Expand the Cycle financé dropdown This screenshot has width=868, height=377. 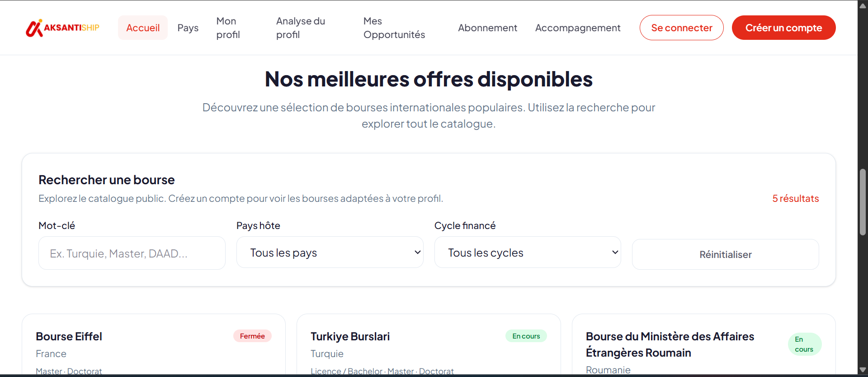tap(528, 252)
